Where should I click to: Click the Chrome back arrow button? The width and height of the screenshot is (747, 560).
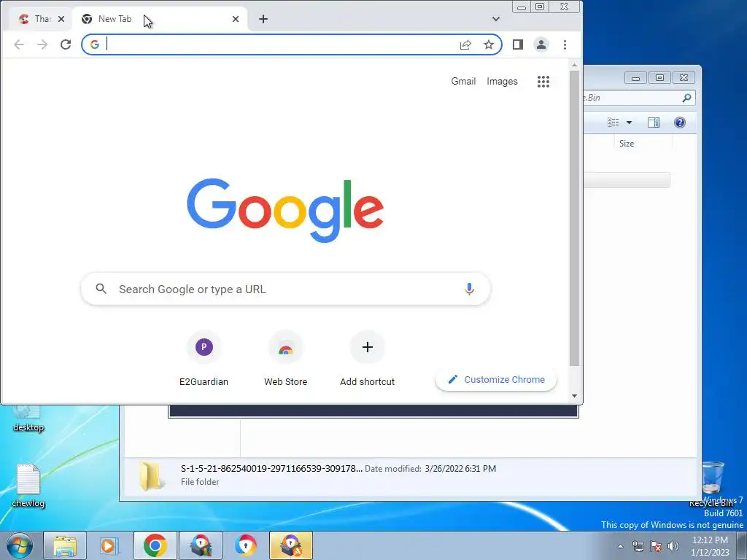pyautogui.click(x=18, y=44)
